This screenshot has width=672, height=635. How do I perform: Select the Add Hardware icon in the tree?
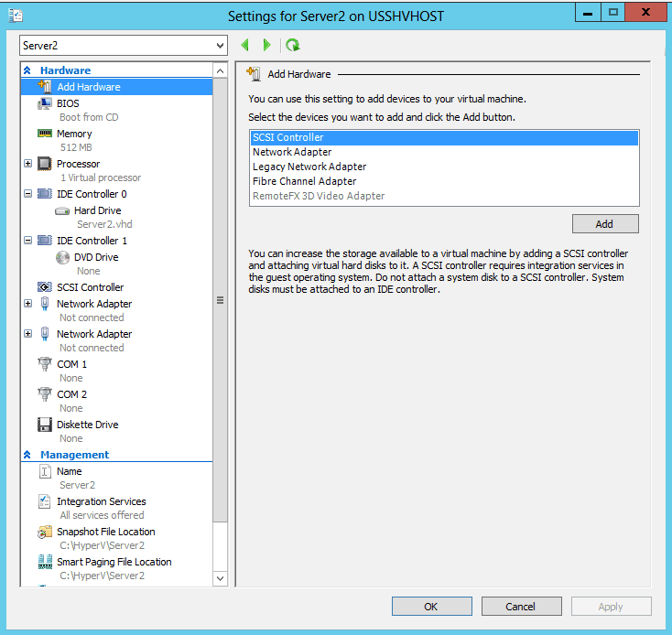coord(45,87)
